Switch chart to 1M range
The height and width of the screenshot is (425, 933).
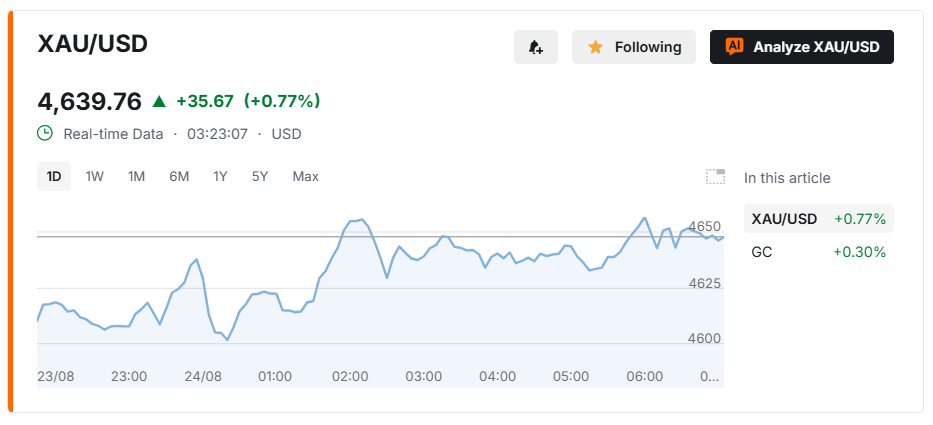pyautogui.click(x=137, y=177)
